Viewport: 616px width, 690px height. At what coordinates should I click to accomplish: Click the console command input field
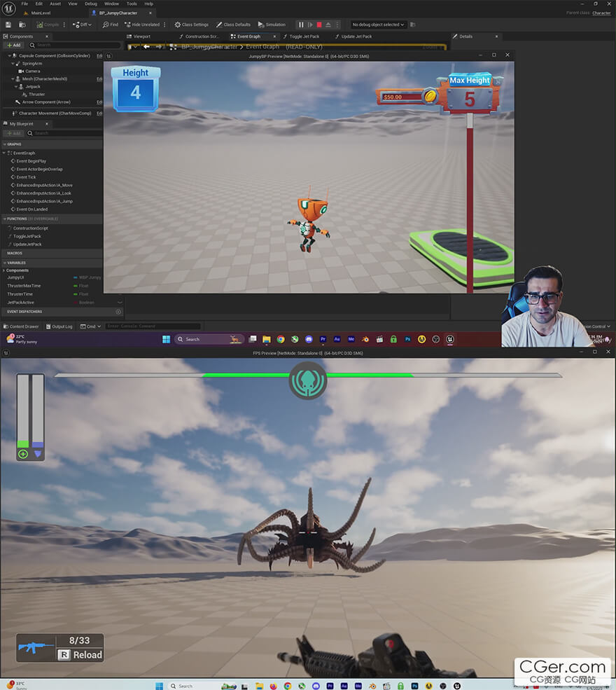click(x=153, y=326)
